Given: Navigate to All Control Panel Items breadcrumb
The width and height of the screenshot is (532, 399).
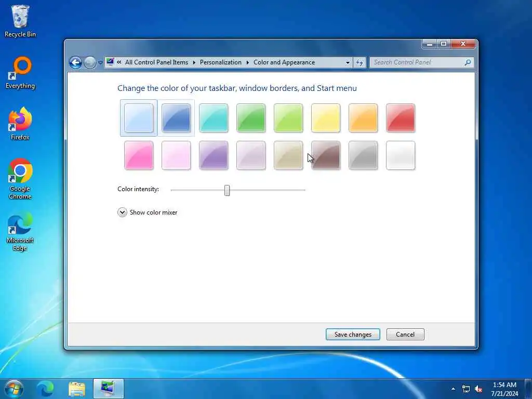Looking at the screenshot, I should coord(156,62).
